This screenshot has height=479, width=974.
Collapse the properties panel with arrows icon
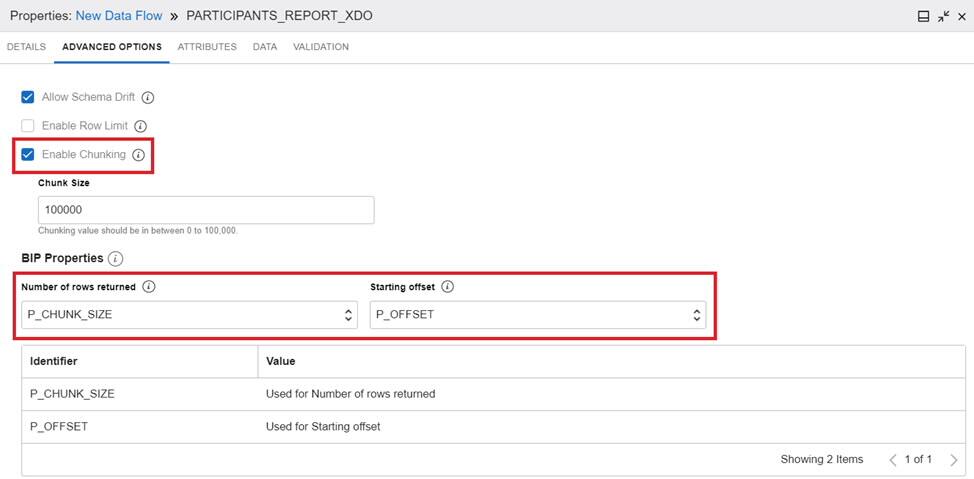point(943,17)
